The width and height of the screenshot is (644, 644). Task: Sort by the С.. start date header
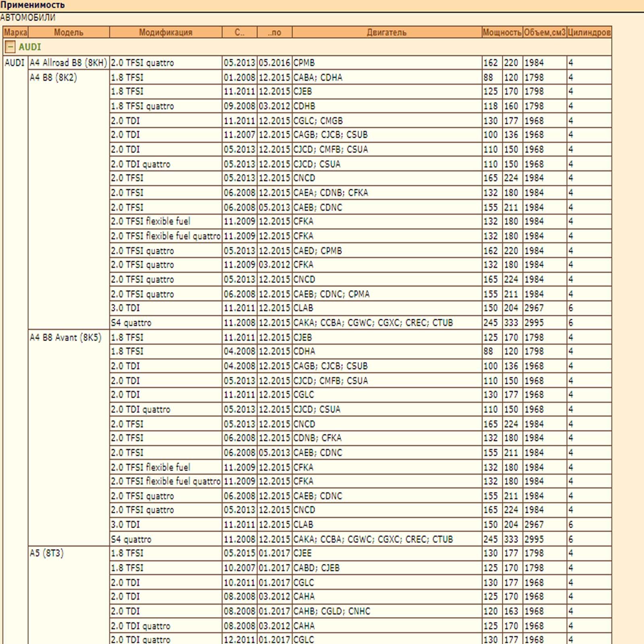[x=239, y=32]
